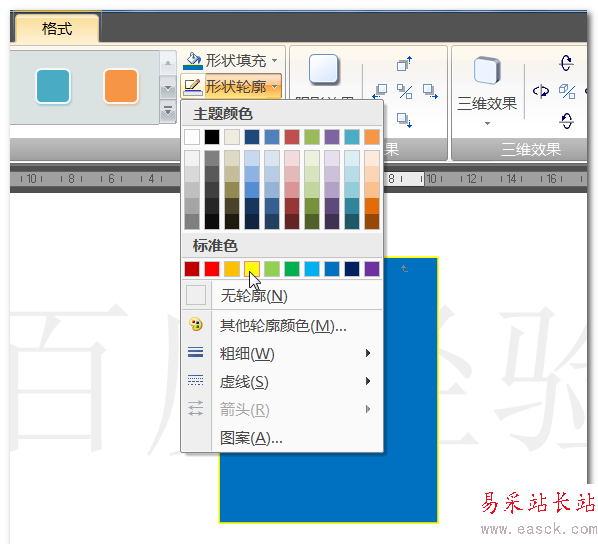The image size is (598, 544).
Task: Pick dark blue theme color swatch
Action: (x=252, y=137)
